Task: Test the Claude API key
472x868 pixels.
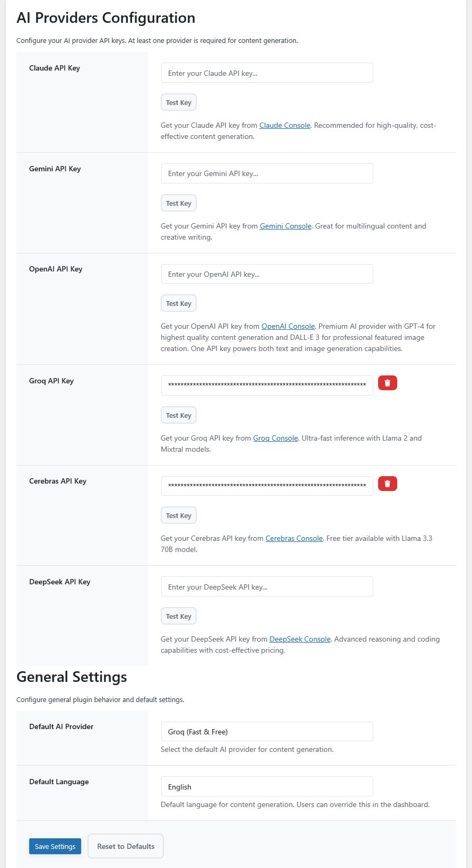Action: pyautogui.click(x=178, y=103)
